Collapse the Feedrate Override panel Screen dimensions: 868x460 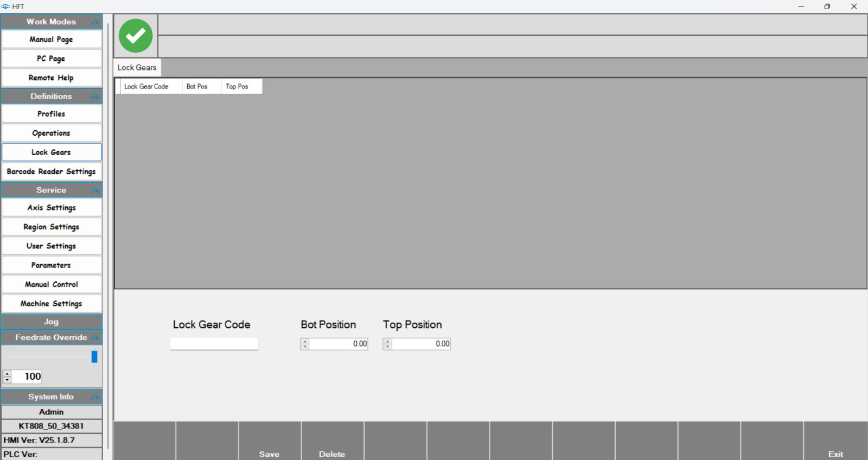[x=95, y=337]
